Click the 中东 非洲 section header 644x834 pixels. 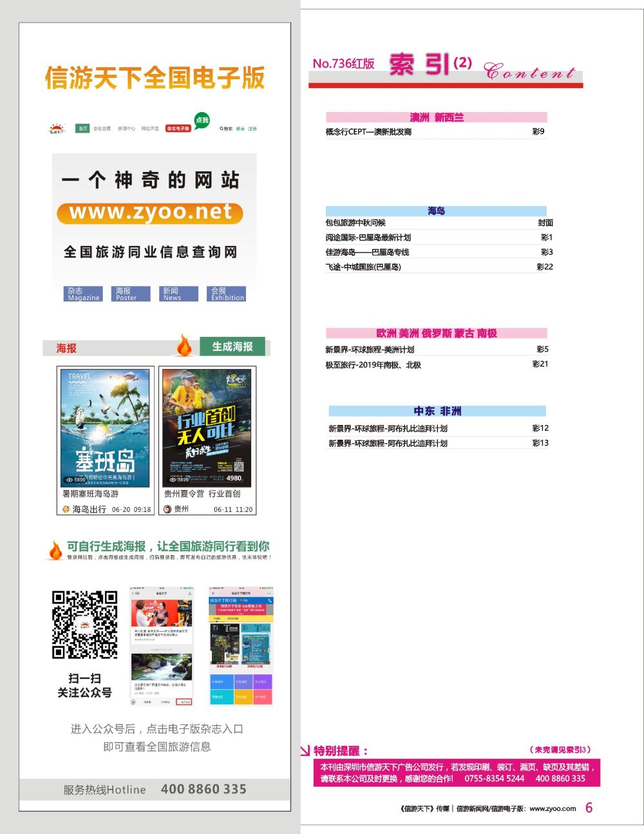point(437,411)
